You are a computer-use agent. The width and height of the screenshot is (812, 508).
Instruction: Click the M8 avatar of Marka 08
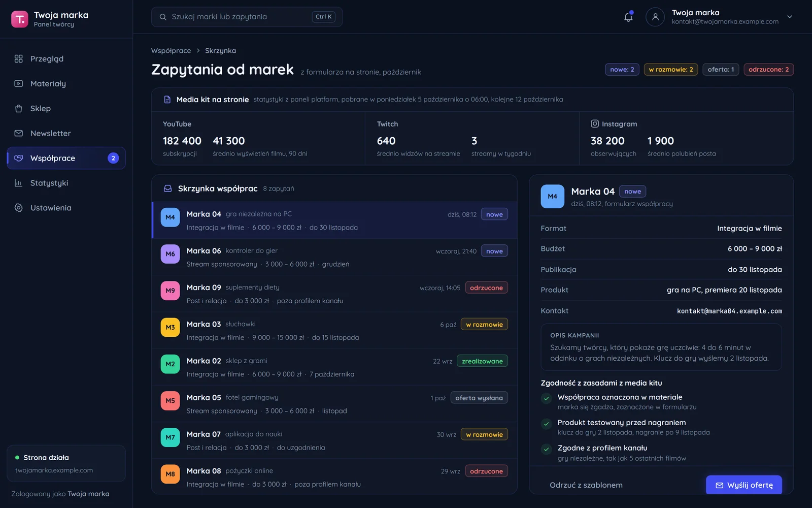(x=170, y=474)
